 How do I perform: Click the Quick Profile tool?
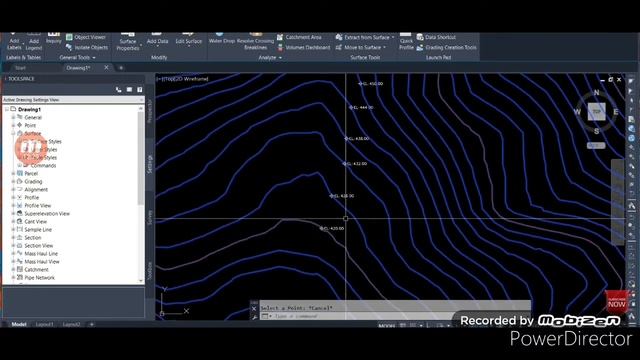406,41
